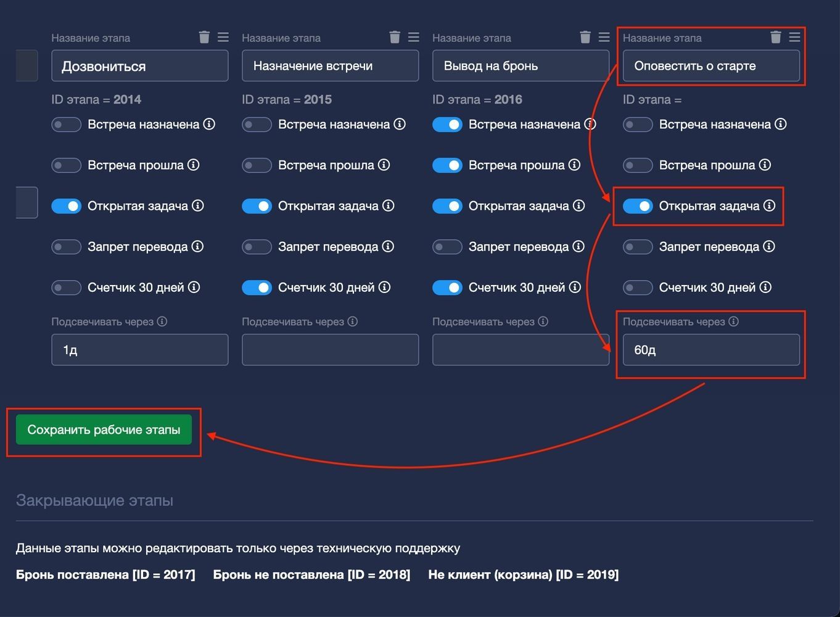This screenshot has height=617, width=840.
Task: Turn off Счетчик 30 дней in Назначение встречи stage
Action: coord(257,288)
